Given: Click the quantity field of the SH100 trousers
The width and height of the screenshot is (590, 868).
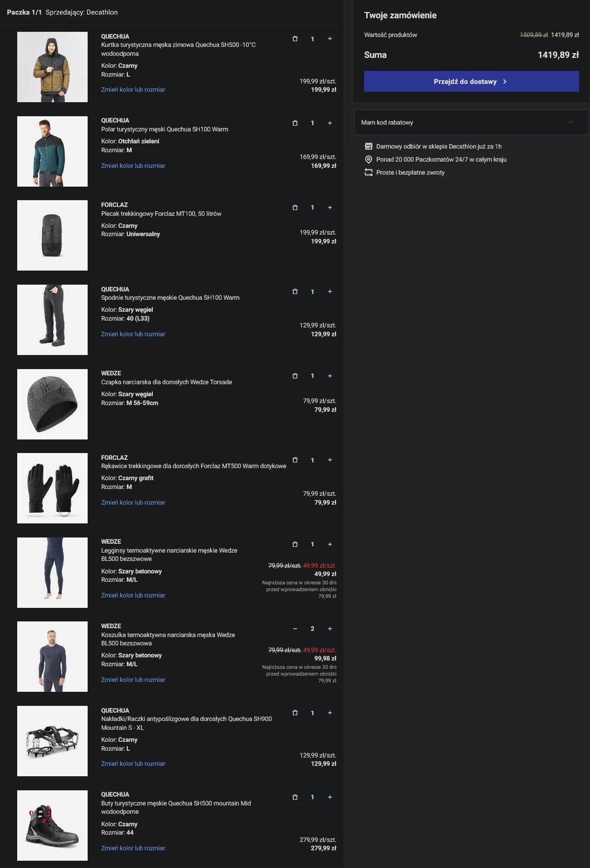Looking at the screenshot, I should [x=312, y=292].
